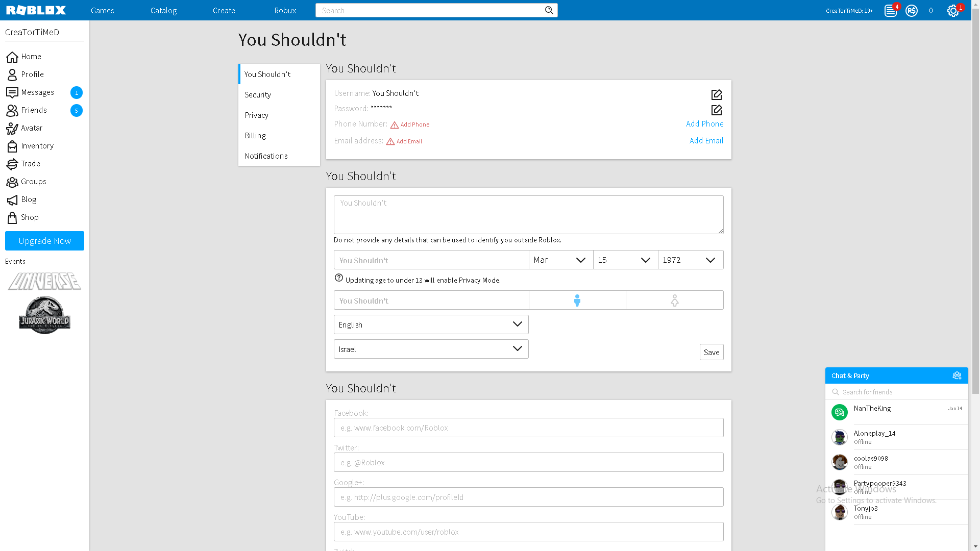
Task: Click the red Add Phone warning
Action: pyautogui.click(x=410, y=124)
